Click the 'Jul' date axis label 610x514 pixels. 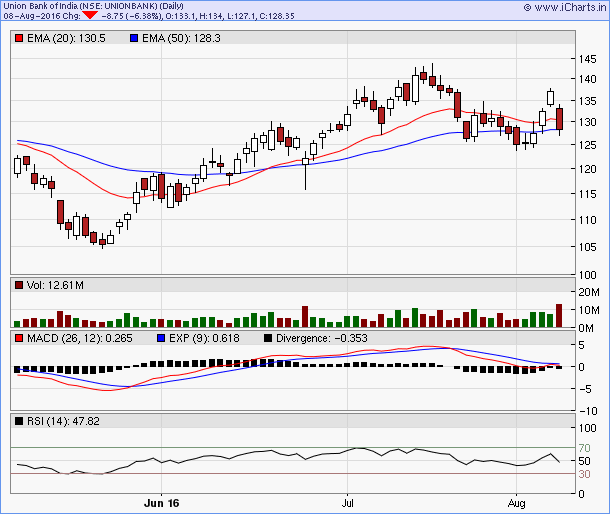[347, 503]
